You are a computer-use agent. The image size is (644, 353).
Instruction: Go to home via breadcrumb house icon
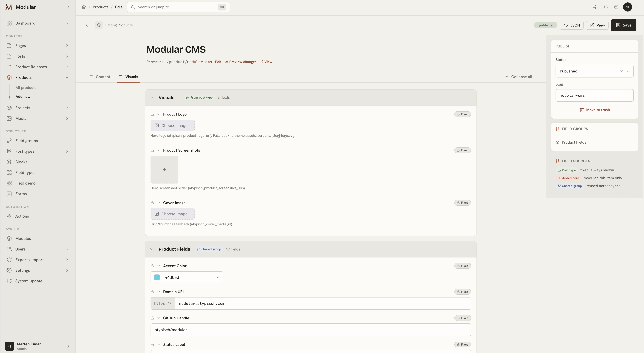(84, 7)
